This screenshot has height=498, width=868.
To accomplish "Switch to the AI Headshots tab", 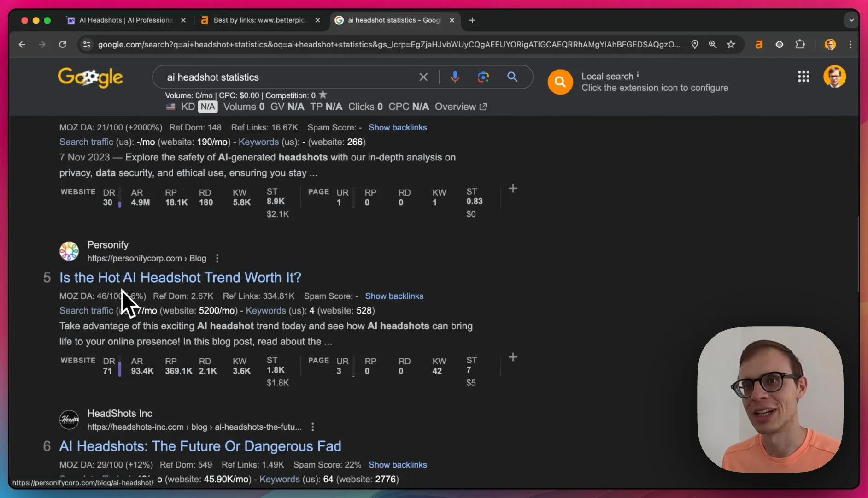I will tap(126, 20).
